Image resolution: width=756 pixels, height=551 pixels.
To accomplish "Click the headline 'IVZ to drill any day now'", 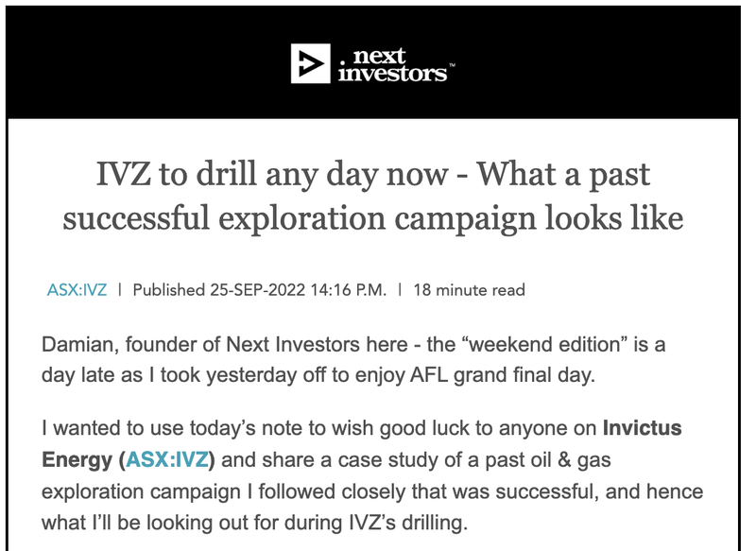I will (272, 174).
